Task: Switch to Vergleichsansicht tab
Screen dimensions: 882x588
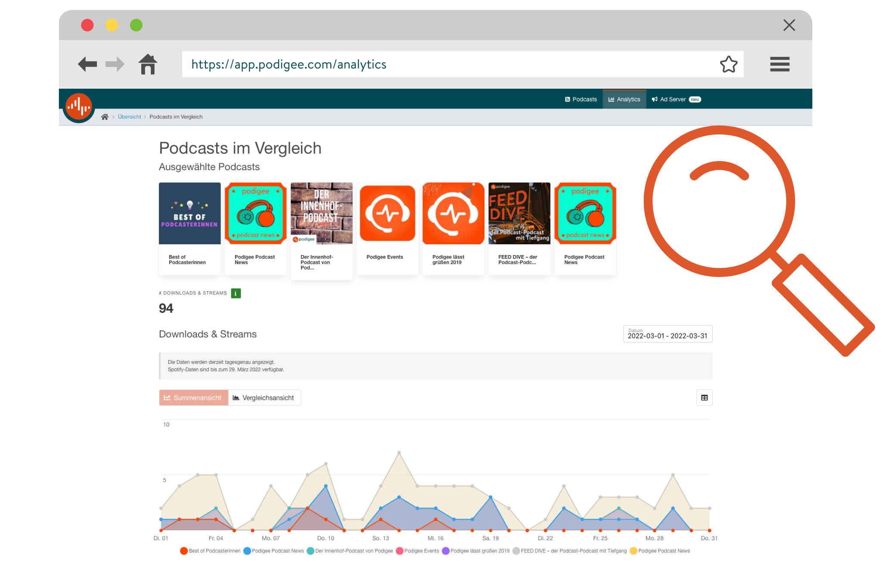Action: click(265, 397)
